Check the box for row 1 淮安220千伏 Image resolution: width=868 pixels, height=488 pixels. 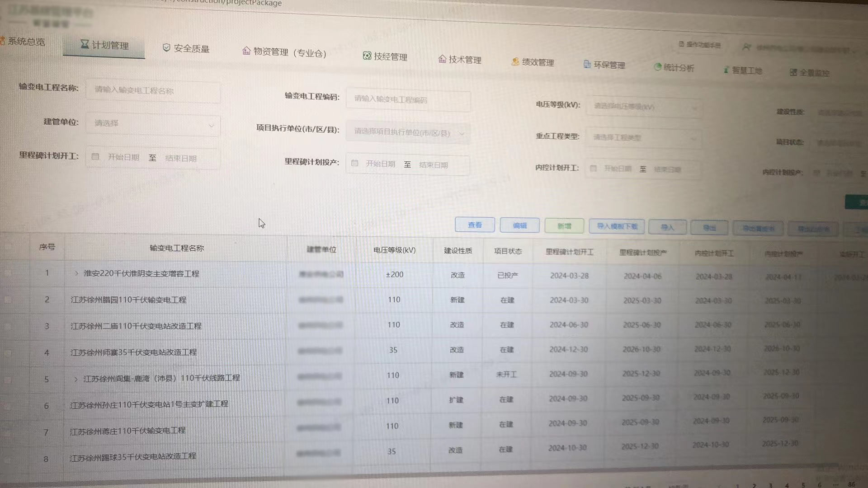click(x=8, y=272)
